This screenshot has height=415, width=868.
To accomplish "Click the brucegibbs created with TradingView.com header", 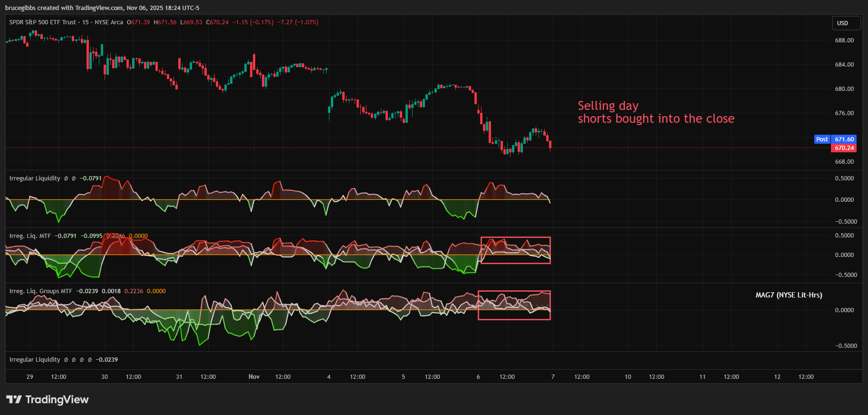I will tap(102, 8).
